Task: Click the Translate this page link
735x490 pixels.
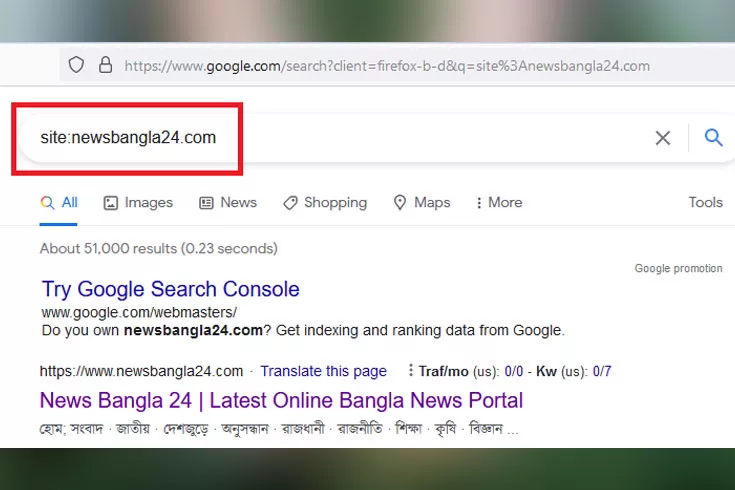Action: [x=323, y=371]
